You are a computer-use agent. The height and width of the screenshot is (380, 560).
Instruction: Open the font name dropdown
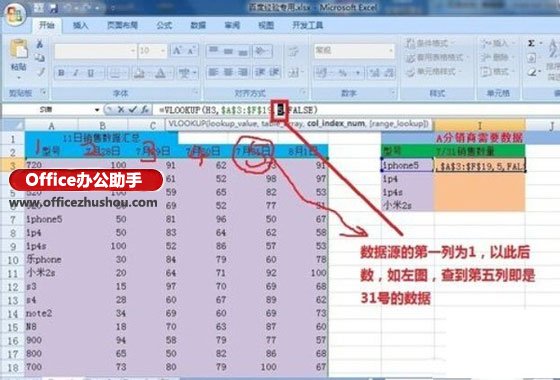pyautogui.click(x=132, y=51)
